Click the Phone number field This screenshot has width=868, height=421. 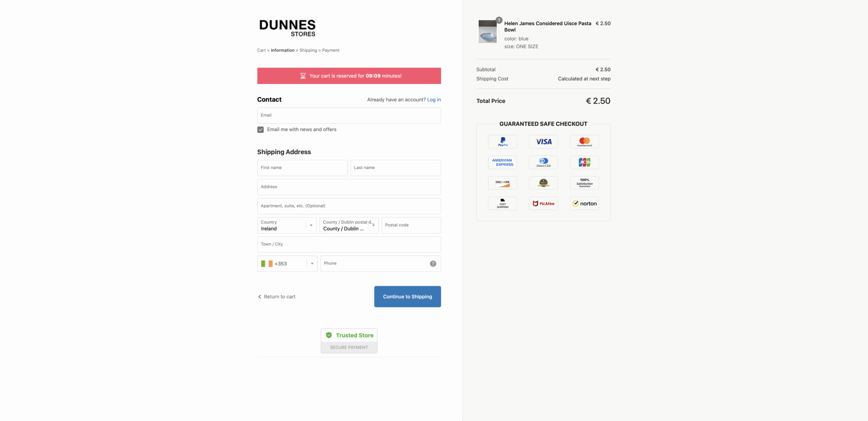click(380, 264)
